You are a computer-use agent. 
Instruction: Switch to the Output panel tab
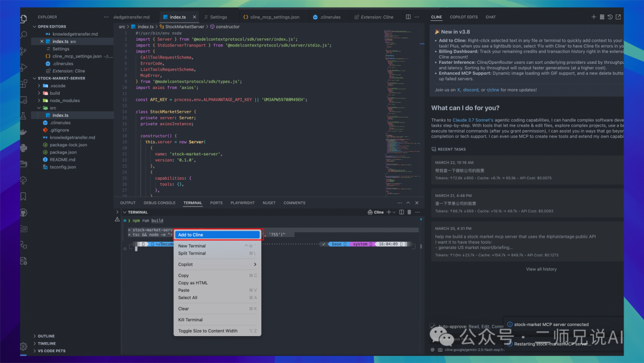(x=128, y=202)
